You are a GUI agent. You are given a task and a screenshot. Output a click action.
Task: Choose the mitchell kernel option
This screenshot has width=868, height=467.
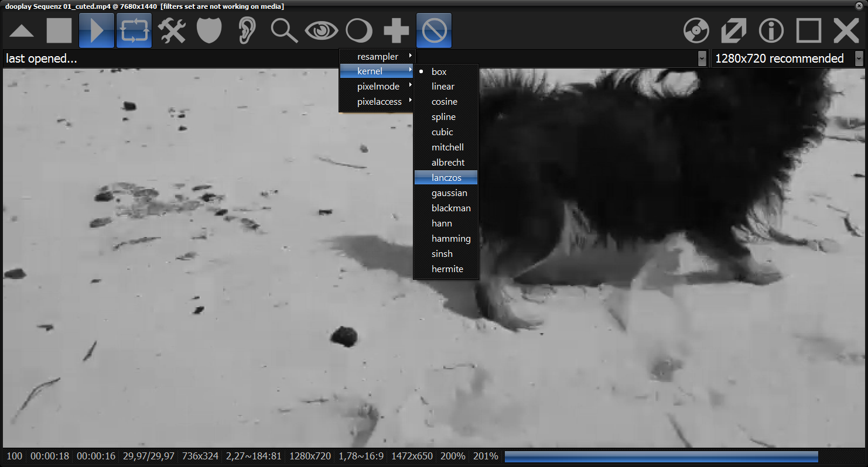[447, 147]
